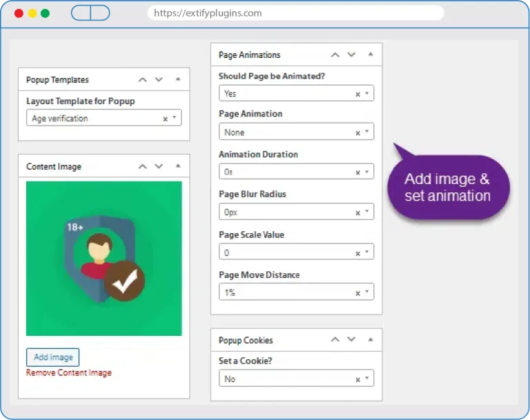
Task: Move Popup Cookies panel up arrow
Action: click(x=335, y=340)
